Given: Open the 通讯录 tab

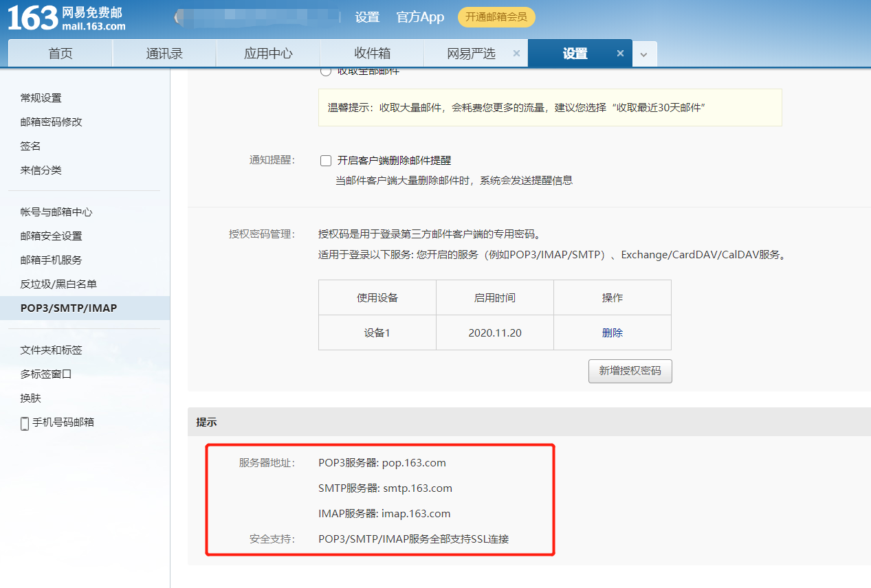Looking at the screenshot, I should [x=164, y=54].
